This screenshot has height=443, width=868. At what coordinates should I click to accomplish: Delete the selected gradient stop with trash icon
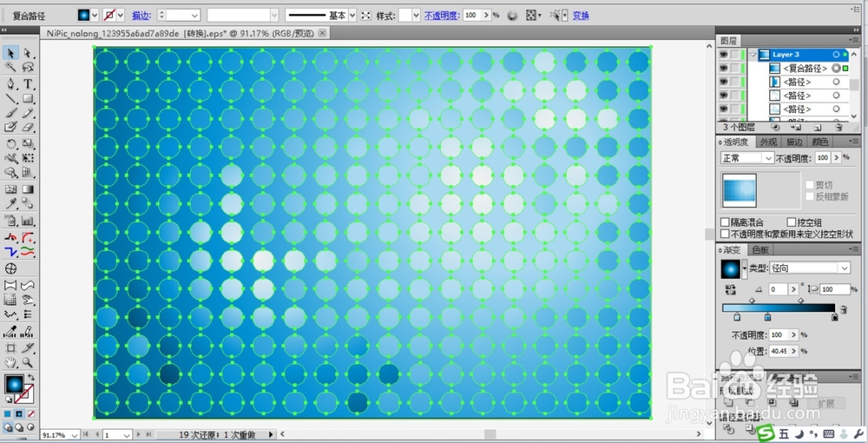pos(843,309)
